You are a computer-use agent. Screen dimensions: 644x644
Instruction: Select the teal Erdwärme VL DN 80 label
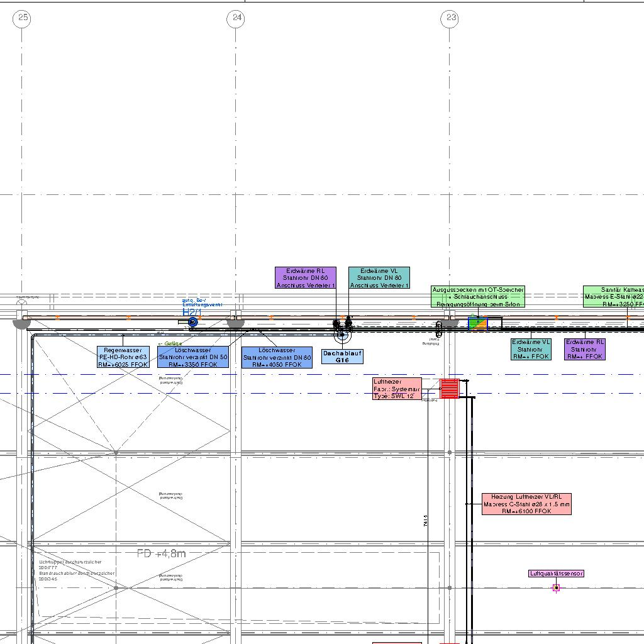click(x=379, y=278)
